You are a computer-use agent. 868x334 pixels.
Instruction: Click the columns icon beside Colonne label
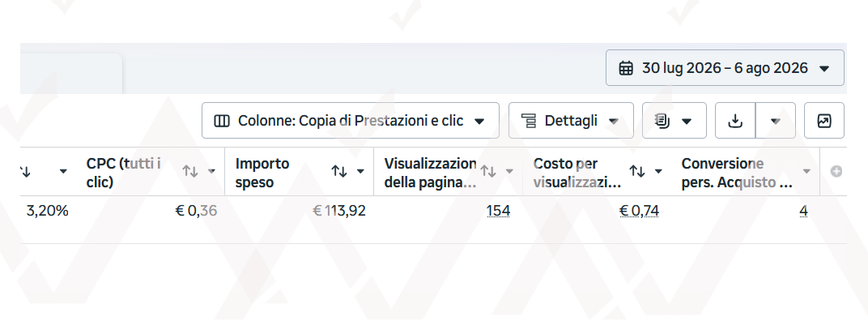221,121
